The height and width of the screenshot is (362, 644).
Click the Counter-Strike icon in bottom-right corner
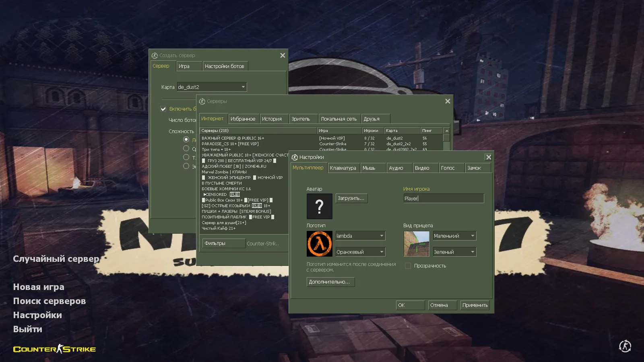pyautogui.click(x=625, y=346)
